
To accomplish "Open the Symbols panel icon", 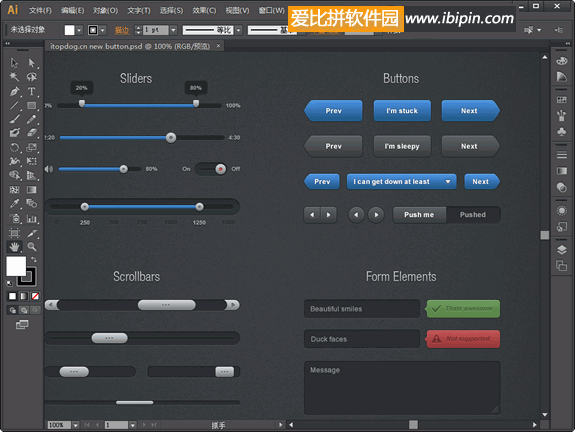I will tap(561, 132).
